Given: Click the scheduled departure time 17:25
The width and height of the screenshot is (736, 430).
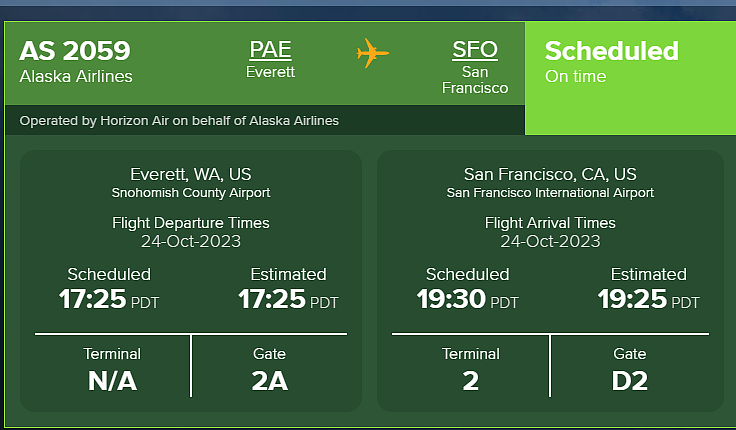Looking at the screenshot, I should pos(92,299).
